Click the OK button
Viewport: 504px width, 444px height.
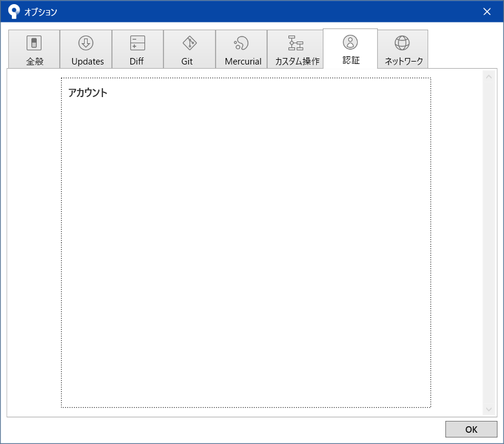click(x=471, y=429)
